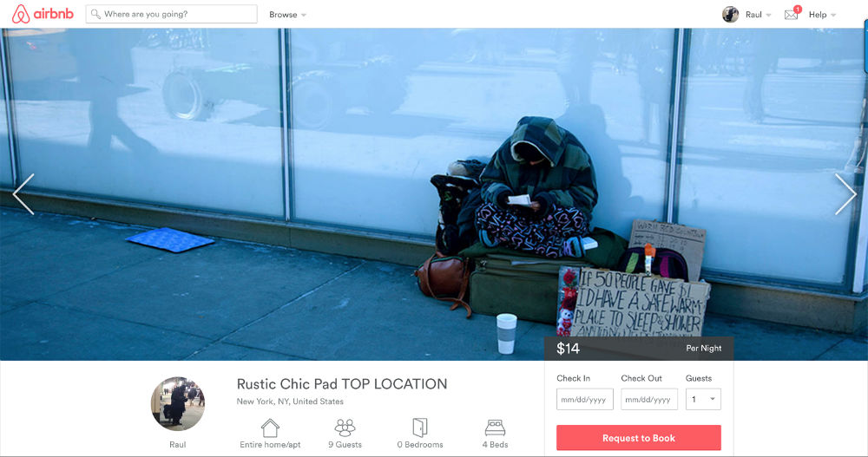
Task: Click the 0 Bedrooms door icon
Action: [420, 428]
